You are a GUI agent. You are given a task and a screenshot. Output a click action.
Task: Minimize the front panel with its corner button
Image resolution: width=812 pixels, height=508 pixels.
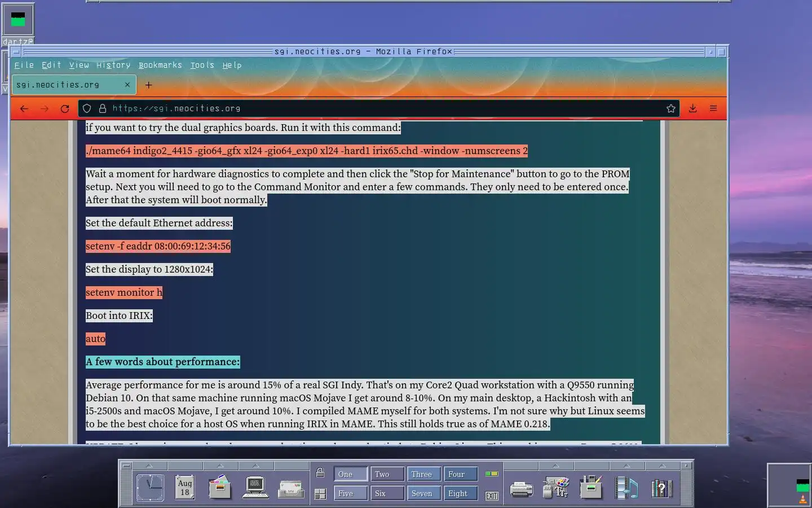pos(686,466)
